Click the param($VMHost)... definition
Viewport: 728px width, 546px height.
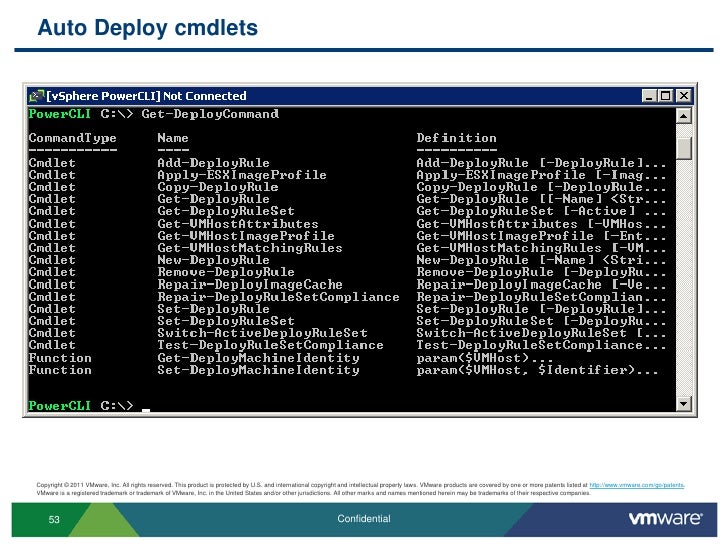pos(485,358)
